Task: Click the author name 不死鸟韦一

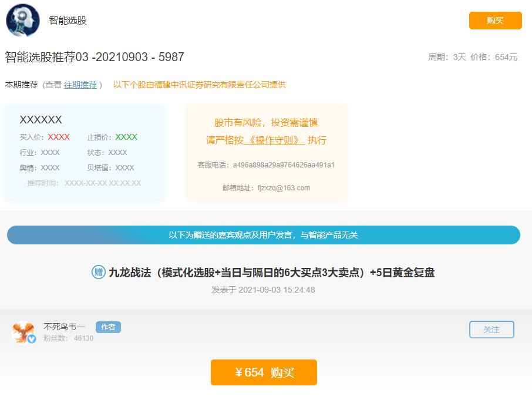Action: 64,327
